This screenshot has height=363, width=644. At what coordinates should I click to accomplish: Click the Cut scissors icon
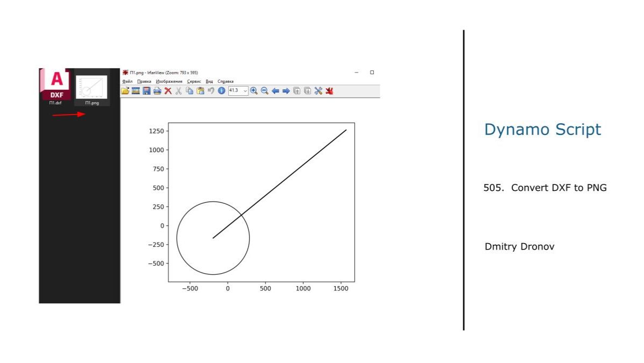pos(179,91)
